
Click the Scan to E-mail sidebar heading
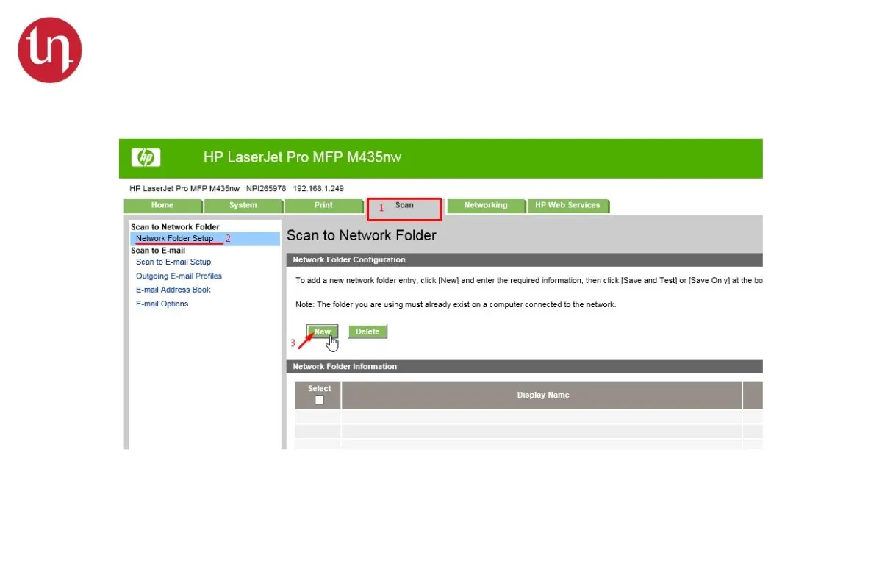click(x=158, y=251)
